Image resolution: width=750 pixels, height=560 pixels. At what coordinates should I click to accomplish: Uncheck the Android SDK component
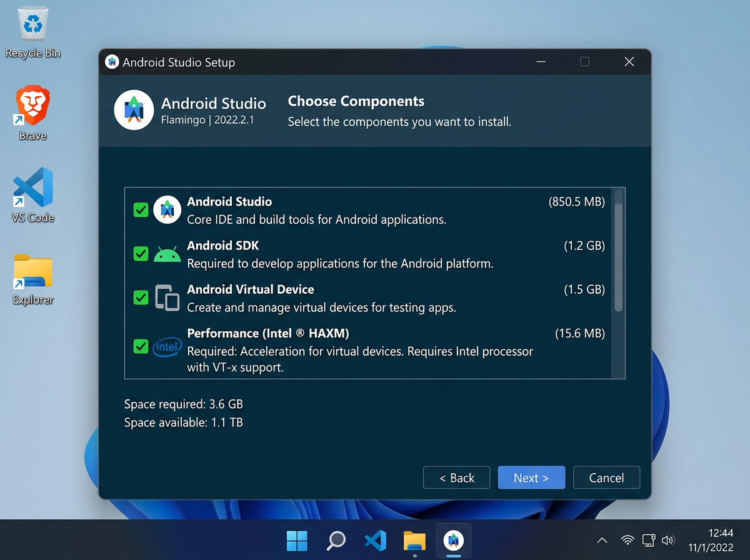tap(141, 254)
